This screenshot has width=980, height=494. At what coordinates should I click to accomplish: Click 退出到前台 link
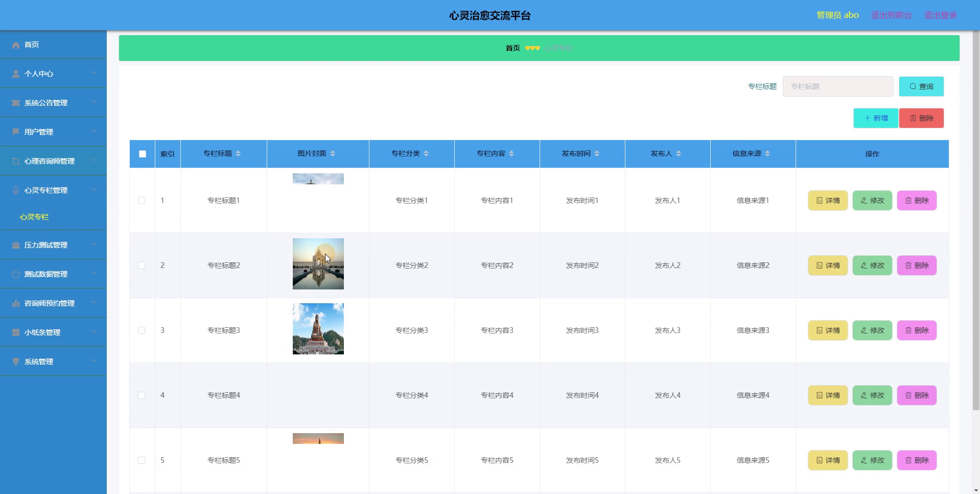coord(891,15)
